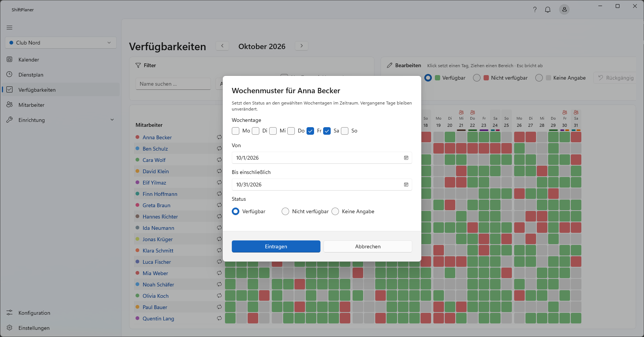Image resolution: width=644 pixels, height=337 pixels.
Task: Open notifications bell icon
Action: click(548, 9)
